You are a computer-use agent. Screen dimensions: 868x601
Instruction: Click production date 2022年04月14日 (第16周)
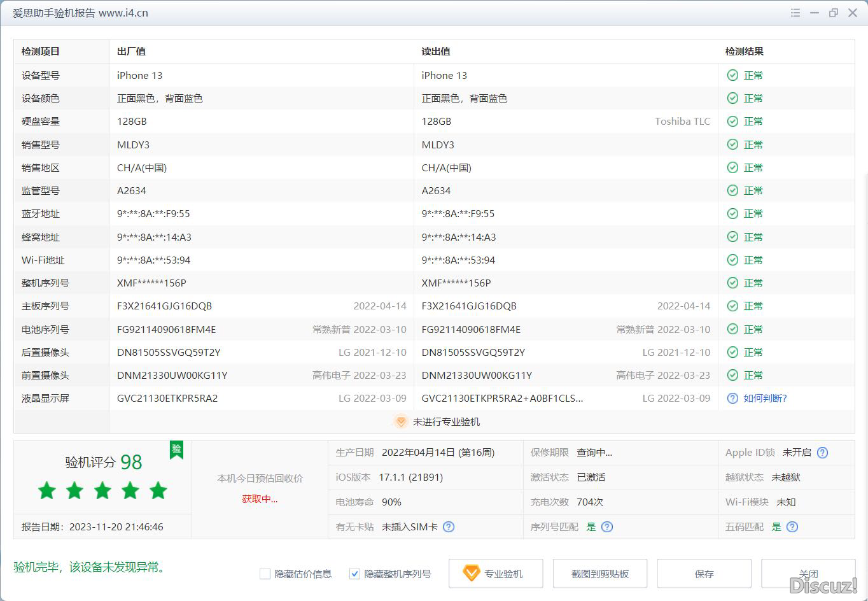[438, 453]
